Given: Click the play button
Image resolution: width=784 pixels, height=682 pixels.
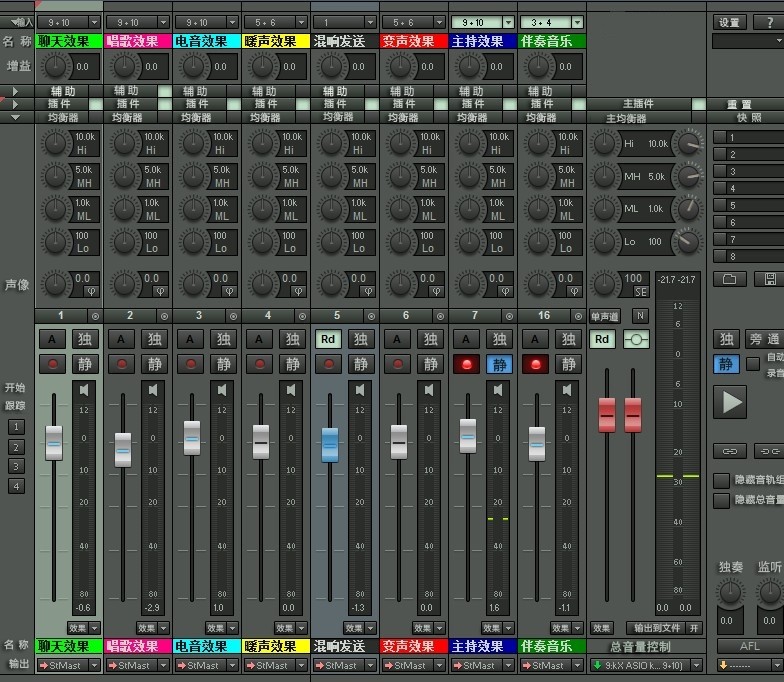Looking at the screenshot, I should [x=730, y=402].
